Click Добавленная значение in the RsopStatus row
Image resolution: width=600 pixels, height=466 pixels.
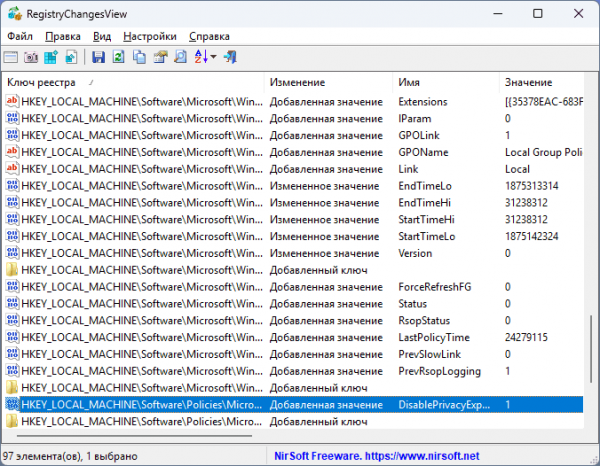pos(326,321)
